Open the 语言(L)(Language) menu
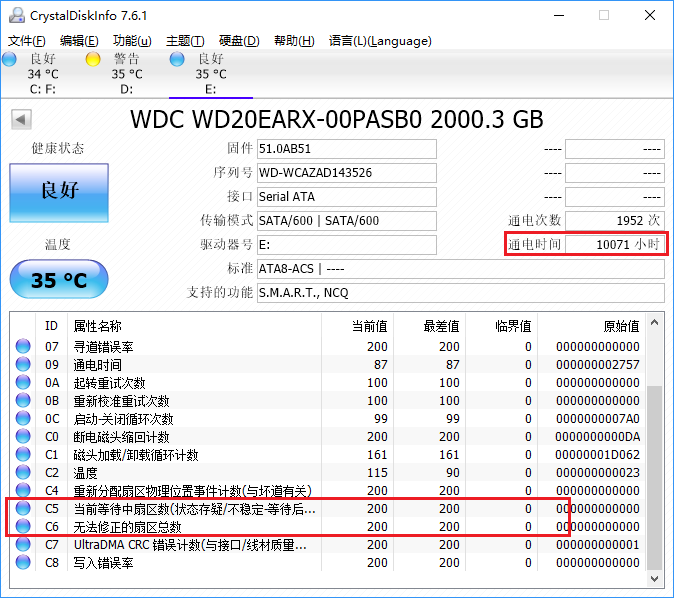The height and width of the screenshot is (598, 674). click(380, 41)
